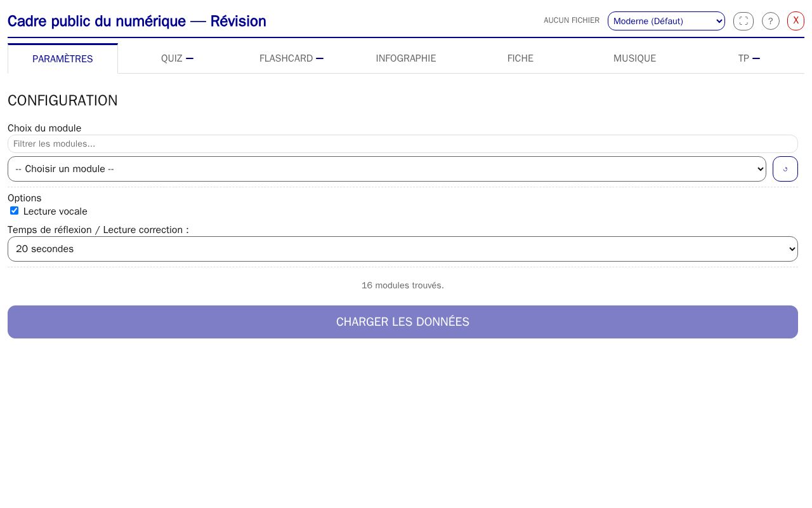Select the Musique tab

tap(634, 58)
